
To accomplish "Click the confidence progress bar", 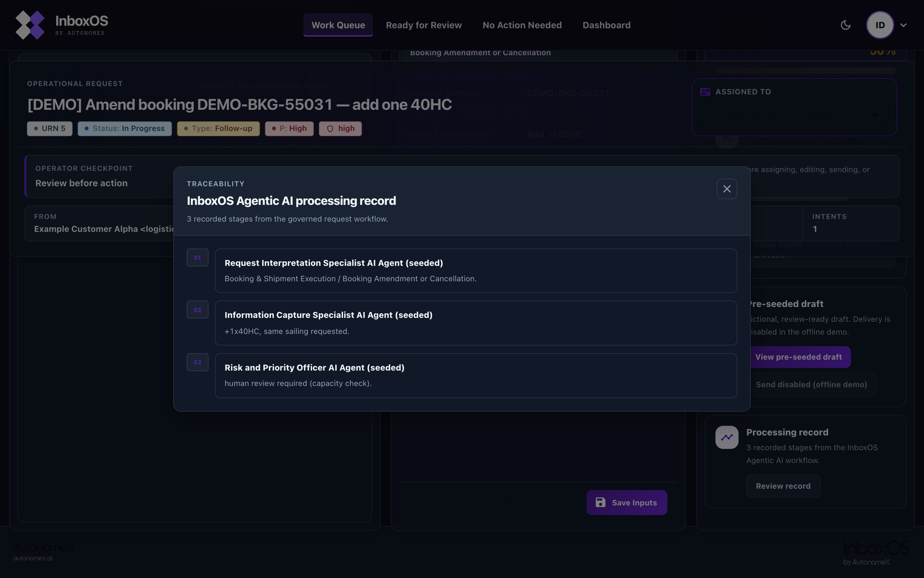I will 805,71.
